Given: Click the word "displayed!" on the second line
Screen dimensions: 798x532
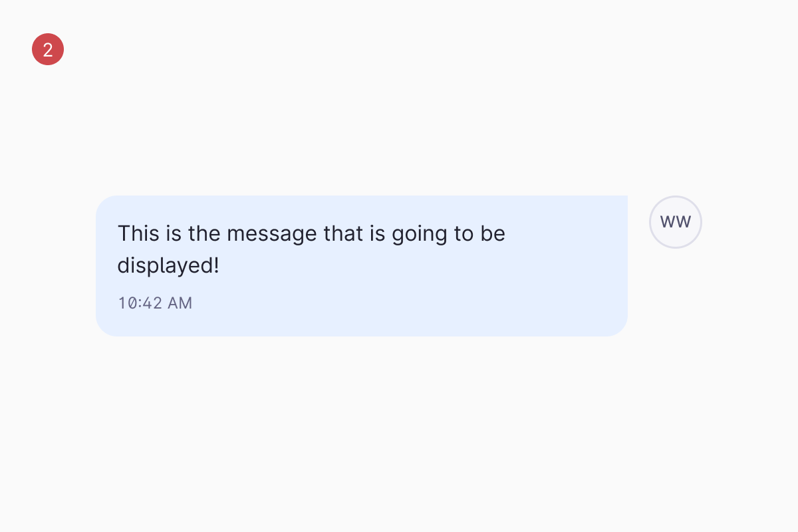Looking at the screenshot, I should [x=168, y=265].
